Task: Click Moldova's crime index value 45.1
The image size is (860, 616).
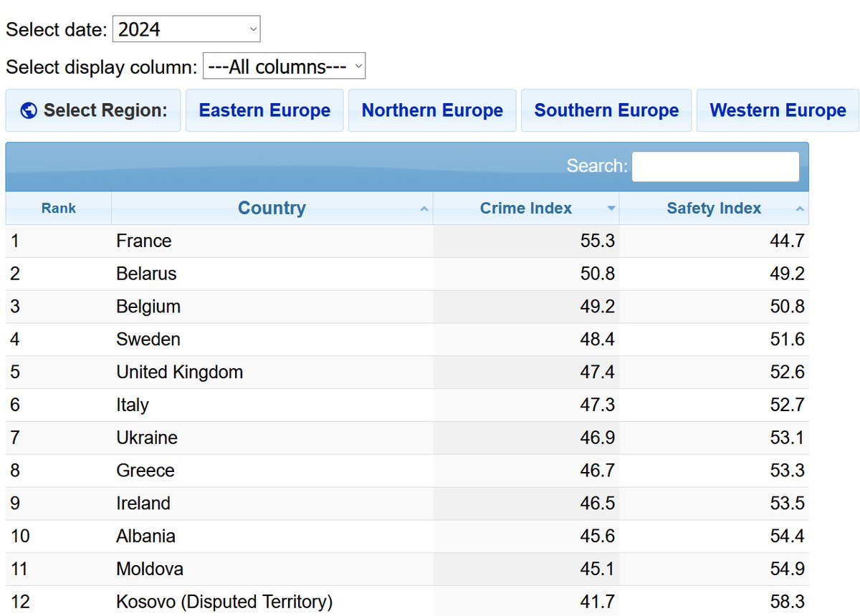Action: click(x=598, y=569)
